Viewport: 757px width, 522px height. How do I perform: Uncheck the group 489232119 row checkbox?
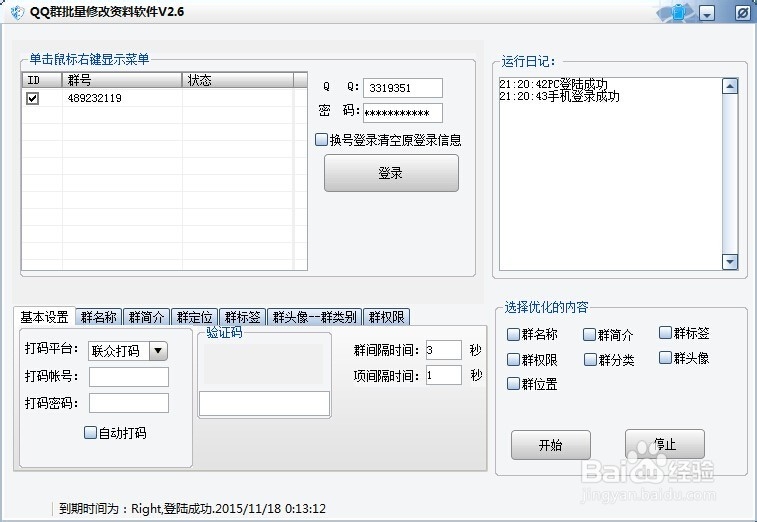[x=32, y=99]
